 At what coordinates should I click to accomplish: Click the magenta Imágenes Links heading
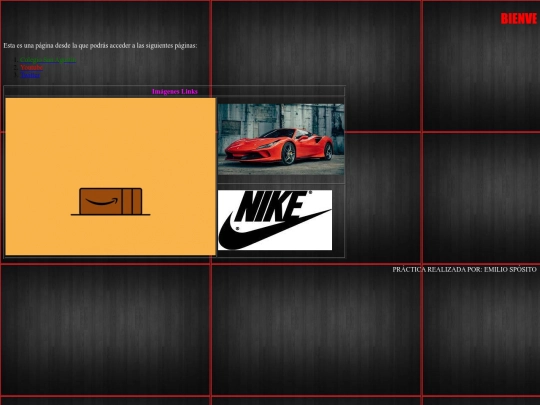pos(175,92)
